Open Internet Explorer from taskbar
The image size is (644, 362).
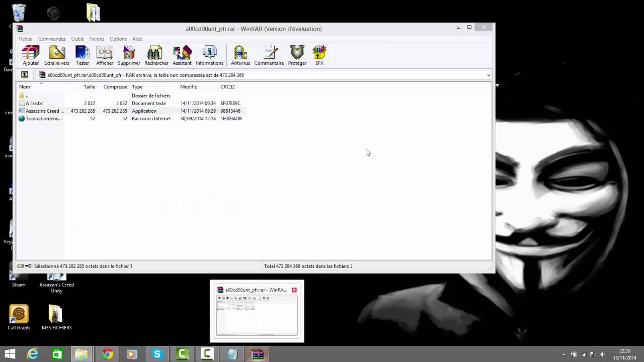click(x=33, y=354)
